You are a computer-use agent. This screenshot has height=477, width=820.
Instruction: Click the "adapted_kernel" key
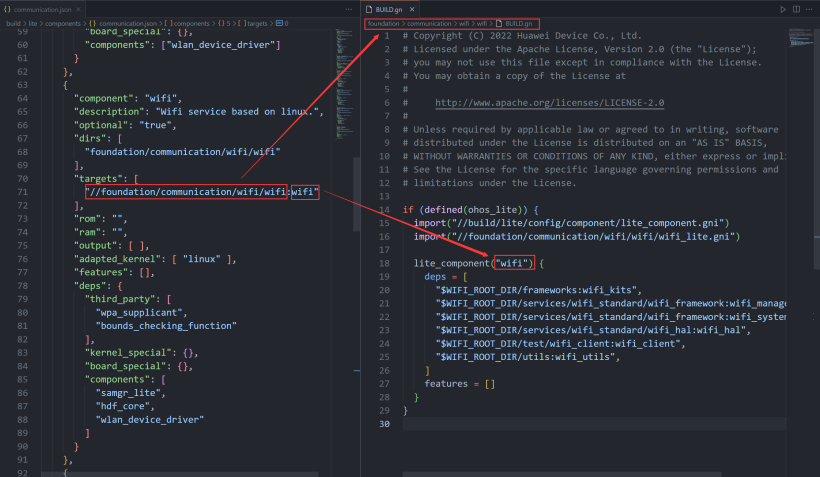coord(118,259)
